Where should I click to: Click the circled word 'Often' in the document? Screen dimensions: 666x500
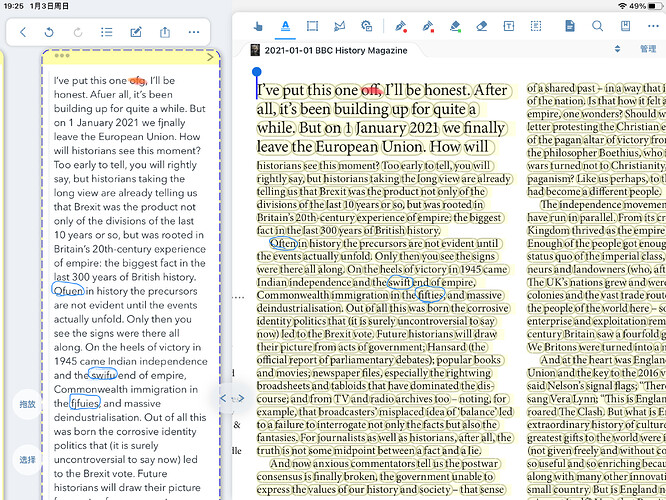coord(283,243)
